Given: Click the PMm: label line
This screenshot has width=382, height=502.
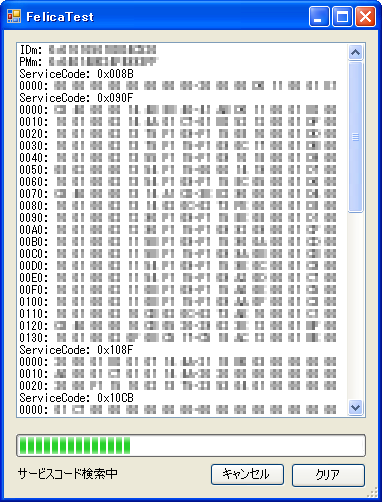Looking at the screenshot, I should click(x=89, y=62).
